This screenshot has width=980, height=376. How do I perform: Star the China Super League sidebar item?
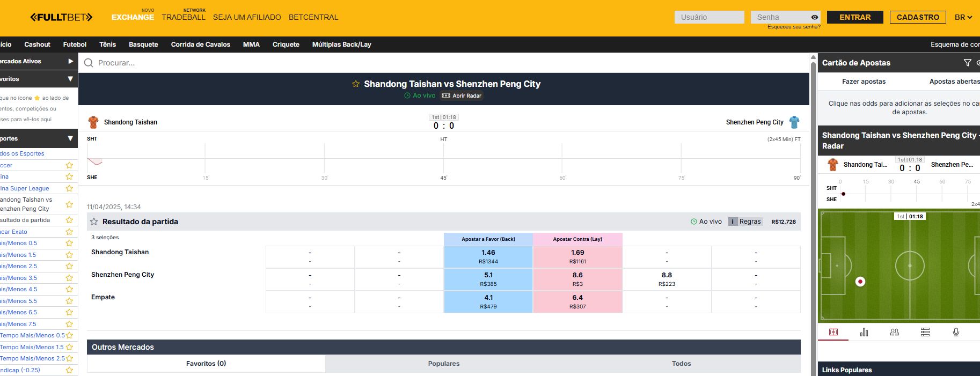pos(69,188)
